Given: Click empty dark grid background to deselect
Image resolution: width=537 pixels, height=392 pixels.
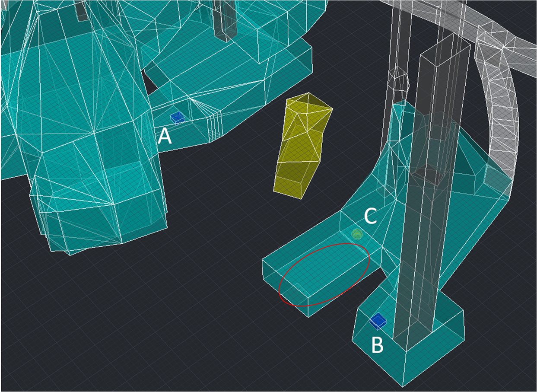Looking at the screenshot, I should point(173,324).
